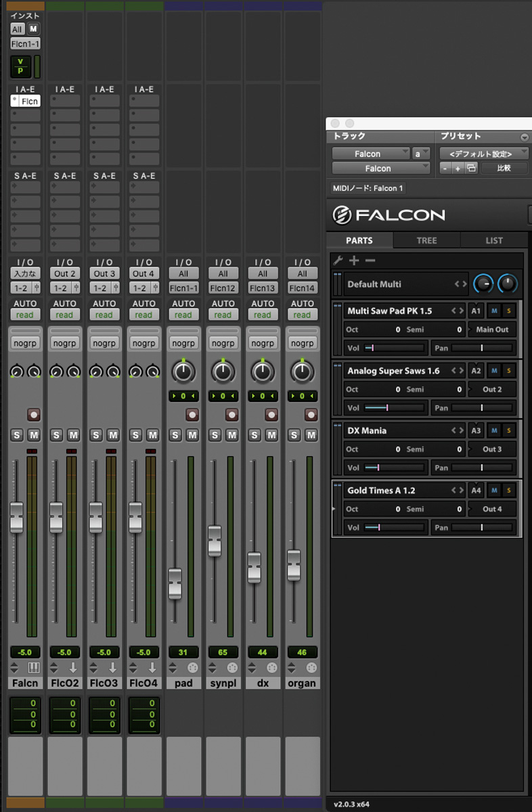
Task: Click the Falcn track fader display arrows
Action: click(x=15, y=668)
